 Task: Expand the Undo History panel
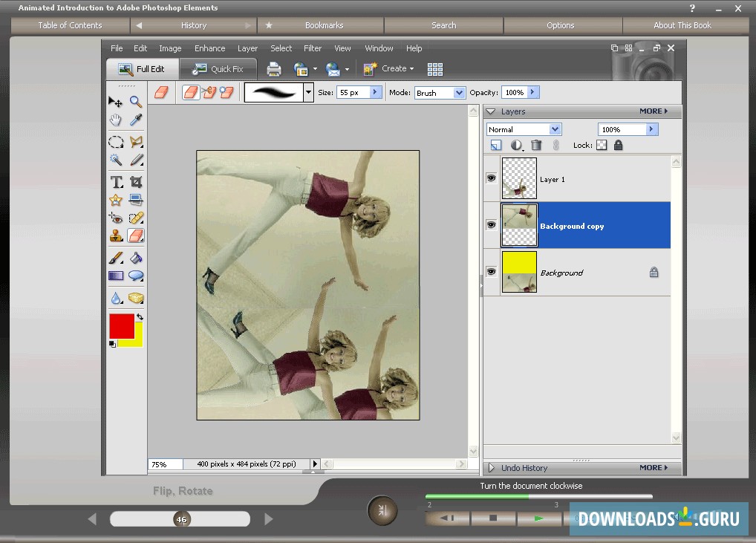point(491,468)
